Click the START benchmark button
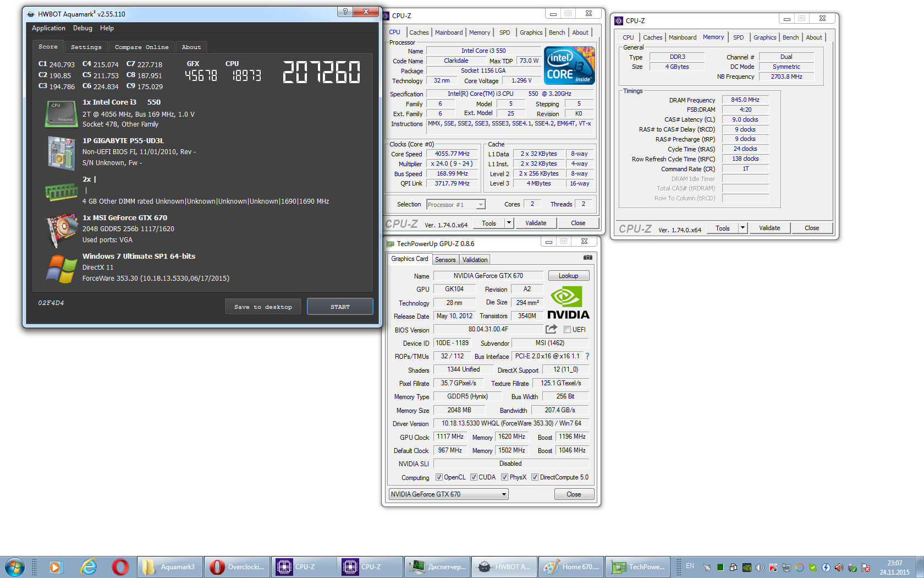 (x=340, y=307)
